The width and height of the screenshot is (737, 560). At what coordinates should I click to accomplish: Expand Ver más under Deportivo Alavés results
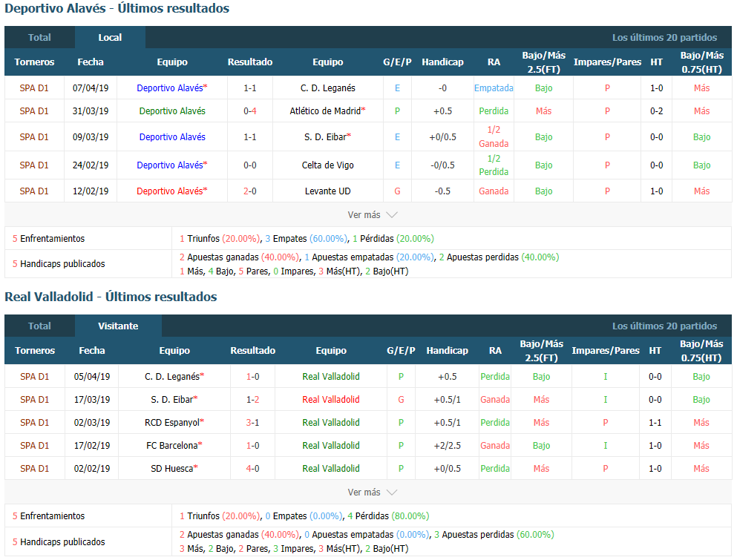373,214
